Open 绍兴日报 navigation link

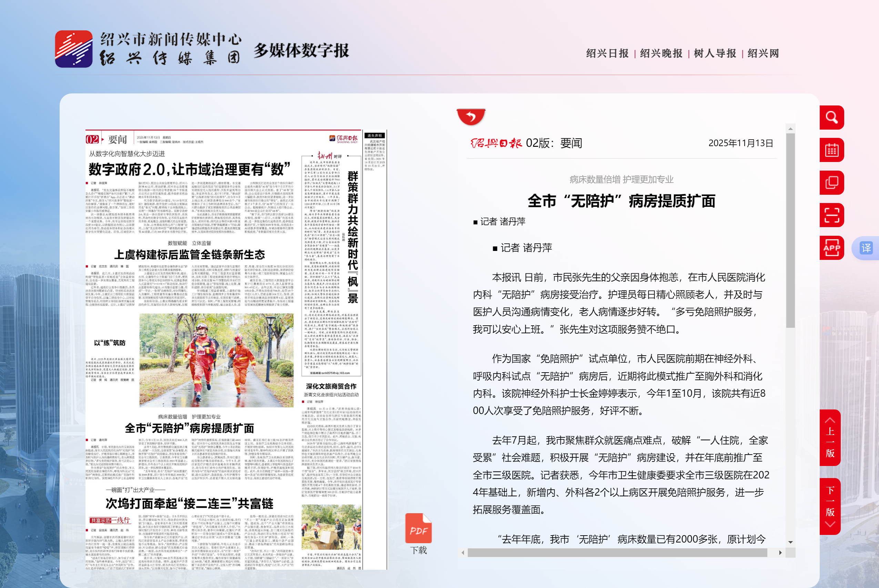coord(607,53)
